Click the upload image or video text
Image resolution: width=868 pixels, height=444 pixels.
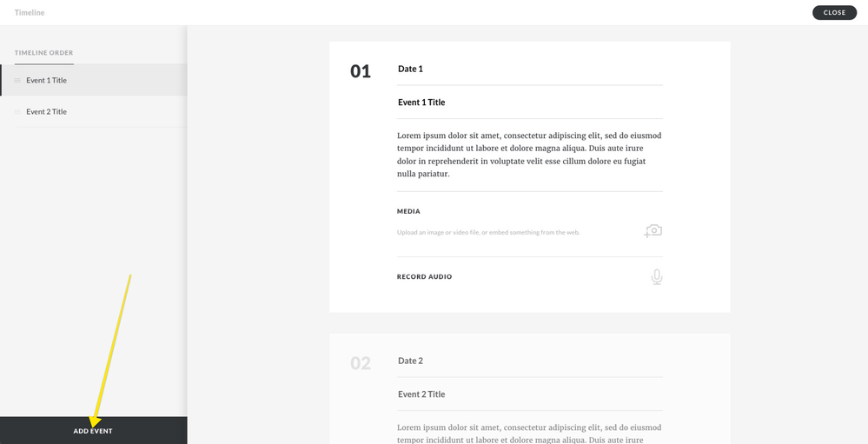pos(488,233)
